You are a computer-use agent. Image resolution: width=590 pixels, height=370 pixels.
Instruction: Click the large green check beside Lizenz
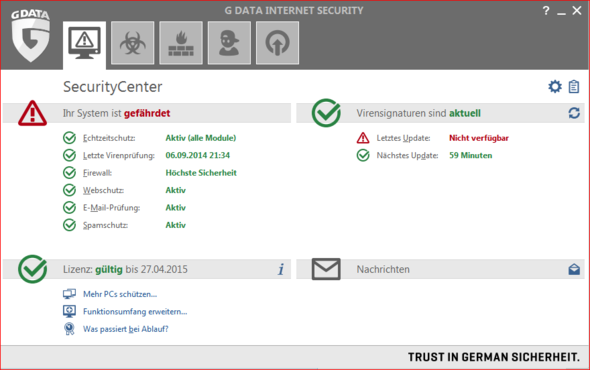[x=33, y=269]
